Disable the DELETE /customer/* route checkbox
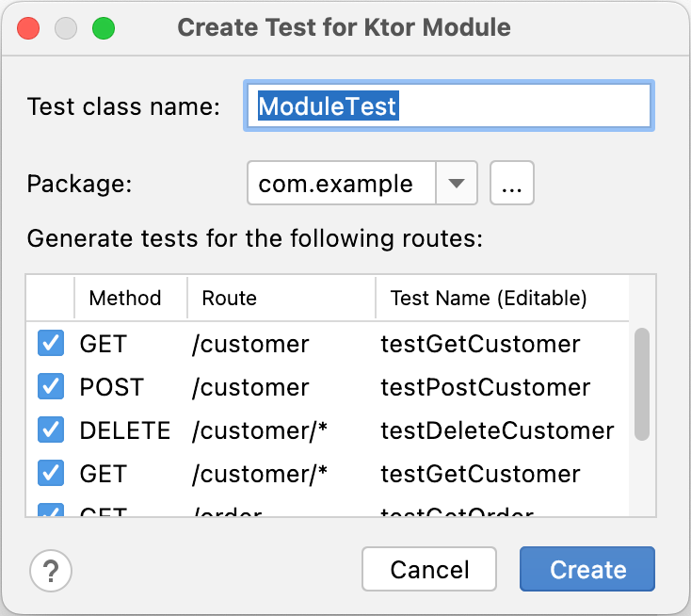Image resolution: width=691 pixels, height=616 pixels. tap(50, 430)
